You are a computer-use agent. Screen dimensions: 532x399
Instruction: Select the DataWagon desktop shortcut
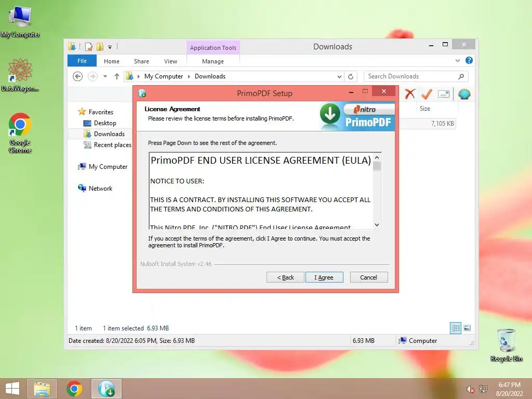pos(20,75)
